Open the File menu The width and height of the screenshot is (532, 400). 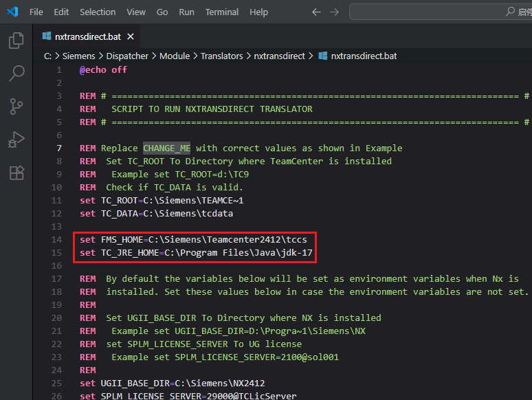[x=36, y=12]
